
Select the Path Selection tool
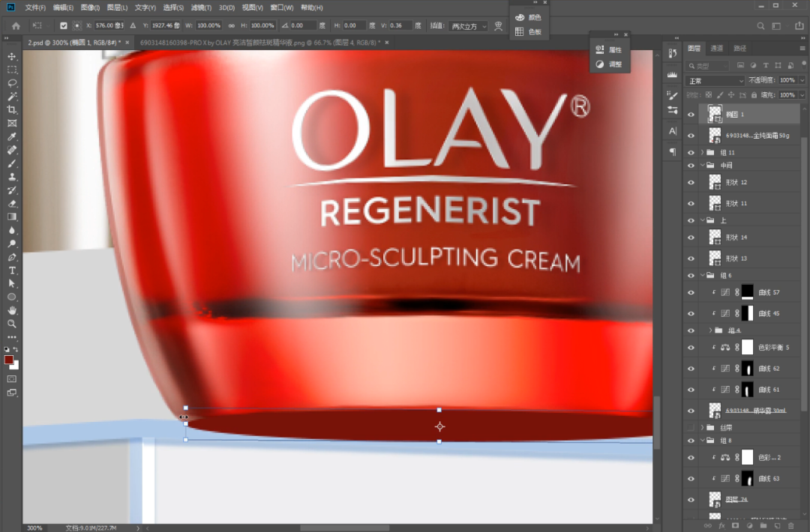tap(12, 284)
